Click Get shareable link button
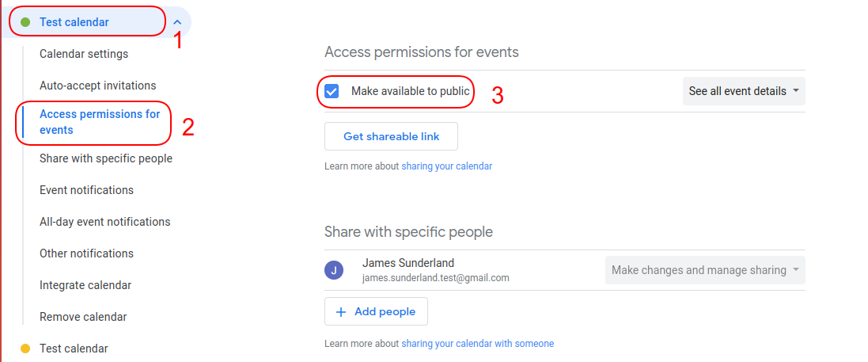The width and height of the screenshot is (868, 362). tap(391, 136)
